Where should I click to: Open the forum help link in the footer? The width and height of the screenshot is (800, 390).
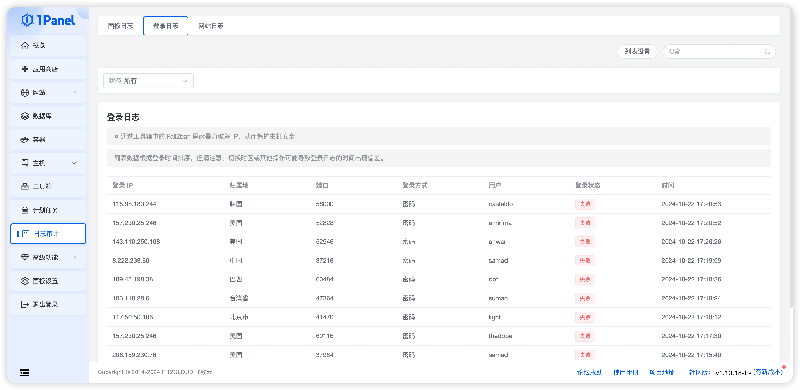pos(589,373)
